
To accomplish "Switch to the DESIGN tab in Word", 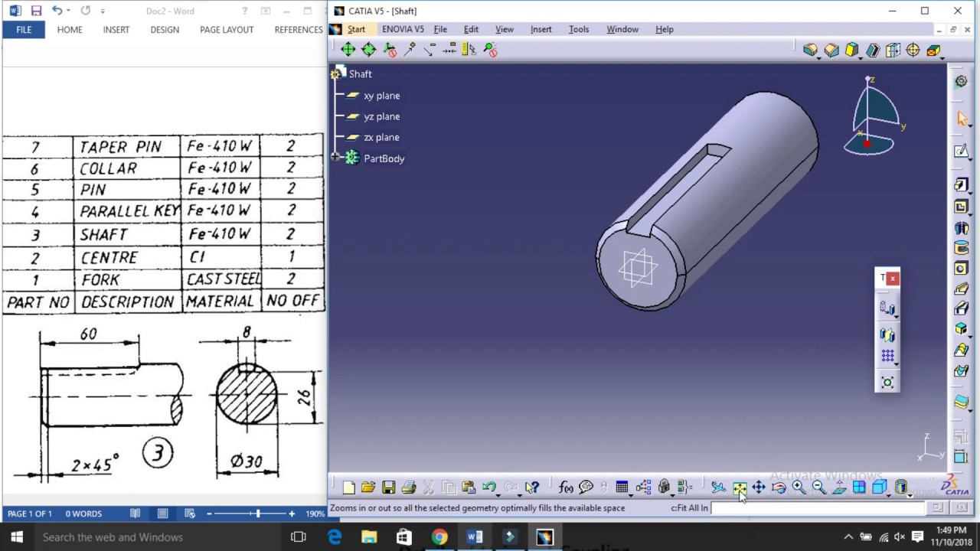I will pos(165,29).
